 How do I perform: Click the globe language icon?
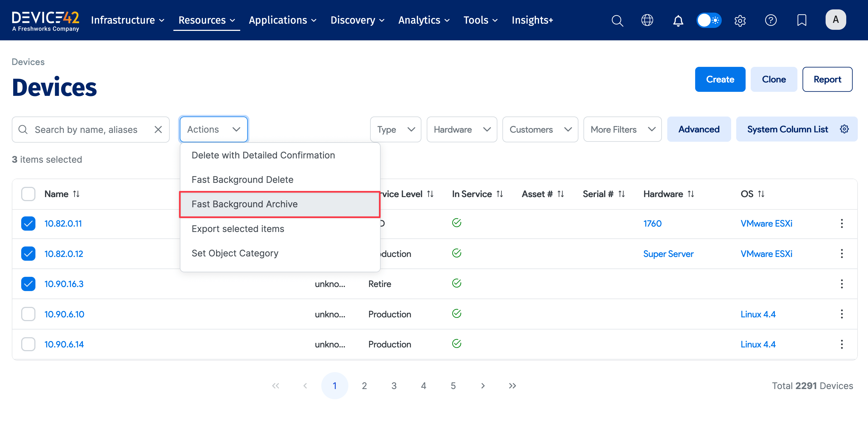pos(647,20)
